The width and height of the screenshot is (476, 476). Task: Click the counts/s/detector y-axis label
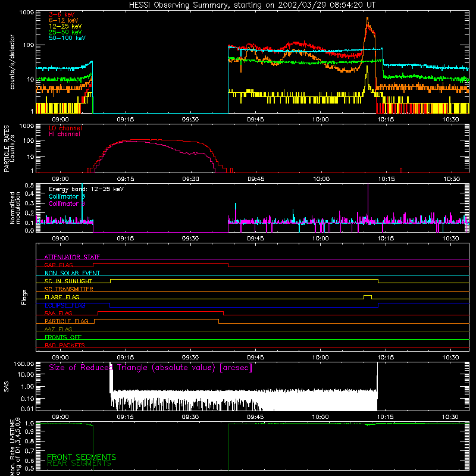pyautogui.click(x=12, y=62)
